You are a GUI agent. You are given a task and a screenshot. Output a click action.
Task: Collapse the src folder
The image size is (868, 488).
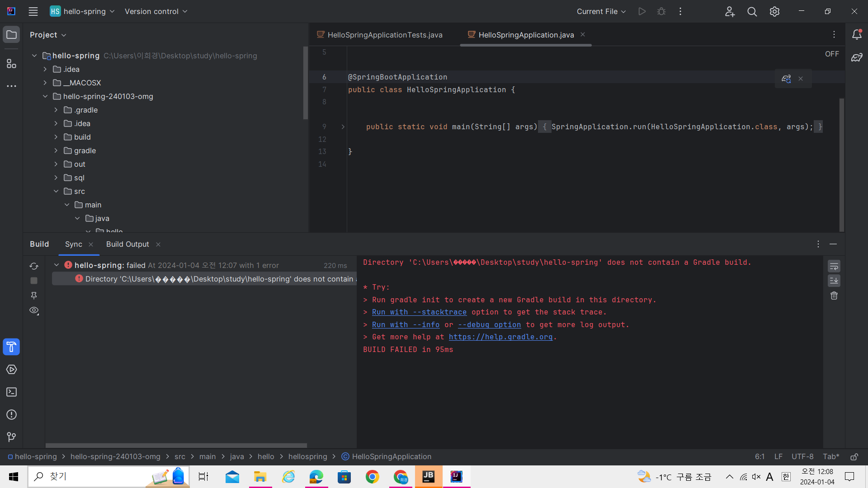coord(56,191)
